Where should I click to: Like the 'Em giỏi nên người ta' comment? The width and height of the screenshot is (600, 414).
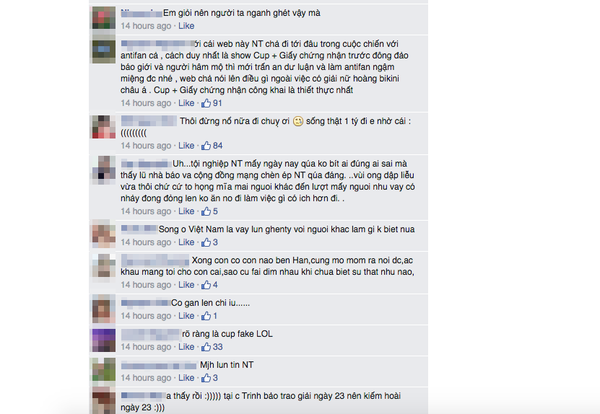pos(186,26)
